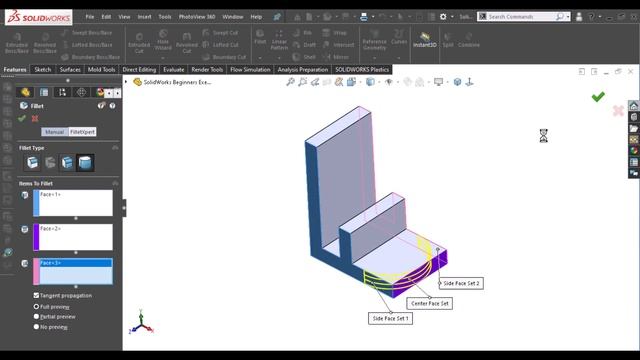Image resolution: width=640 pixels, height=360 pixels.
Task: Click the Zoom to Area icon
Action: click(x=302, y=82)
